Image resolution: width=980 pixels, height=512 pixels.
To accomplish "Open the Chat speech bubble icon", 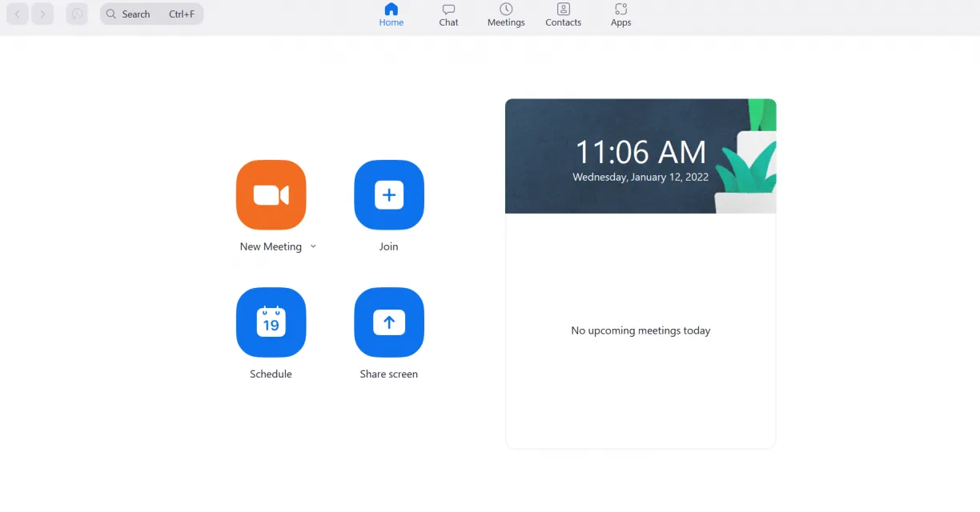I will pos(448,10).
